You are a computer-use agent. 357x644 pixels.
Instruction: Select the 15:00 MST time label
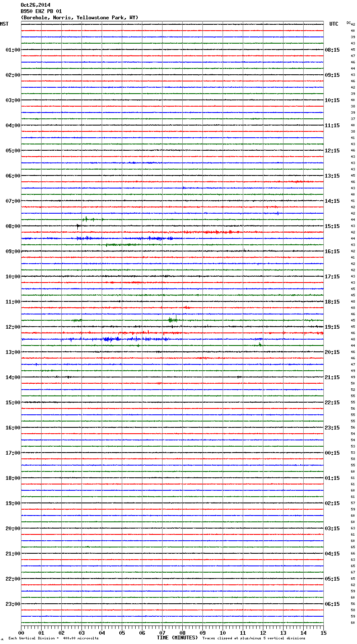tap(13, 403)
